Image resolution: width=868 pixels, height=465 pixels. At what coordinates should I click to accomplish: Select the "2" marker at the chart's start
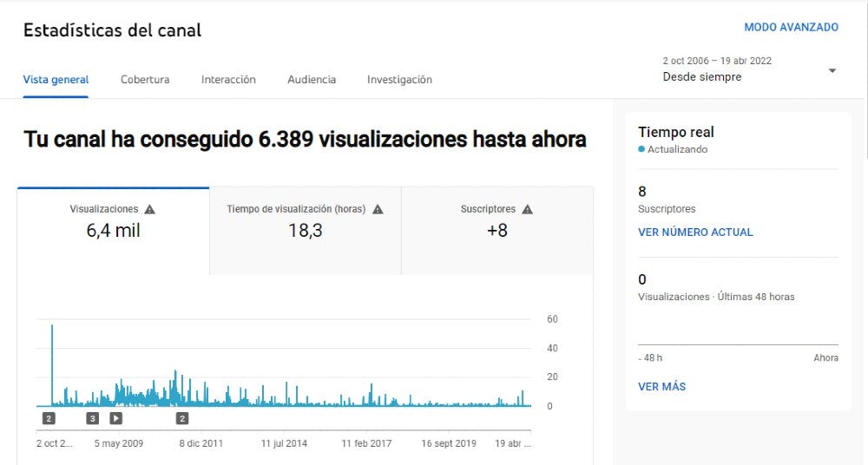49,418
